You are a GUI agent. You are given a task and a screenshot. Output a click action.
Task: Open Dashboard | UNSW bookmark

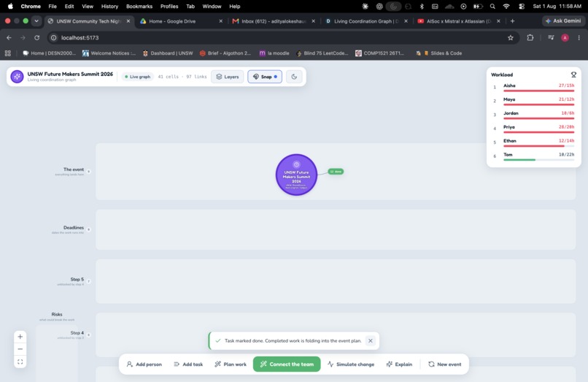[x=168, y=53]
